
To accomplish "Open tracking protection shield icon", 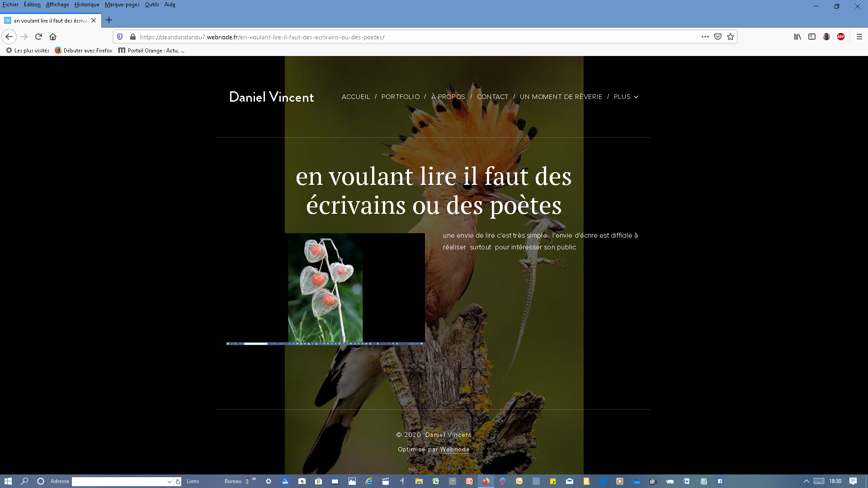I will coord(120,37).
